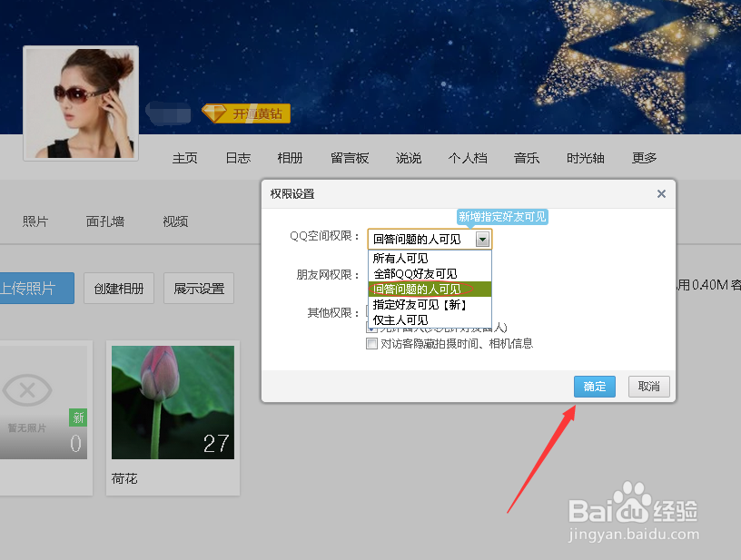Open the 时光轴 tab
Screen dimensions: 741x560
(x=586, y=158)
